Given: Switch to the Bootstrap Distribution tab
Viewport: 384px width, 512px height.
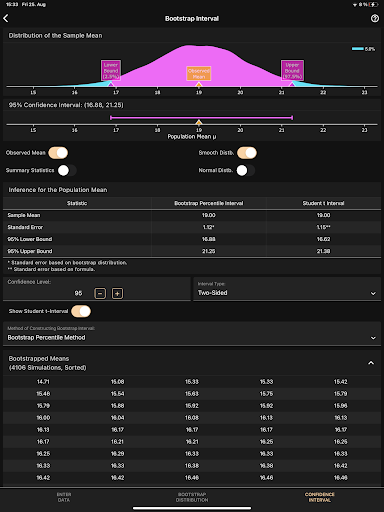Looking at the screenshot, I should tap(192, 497).
